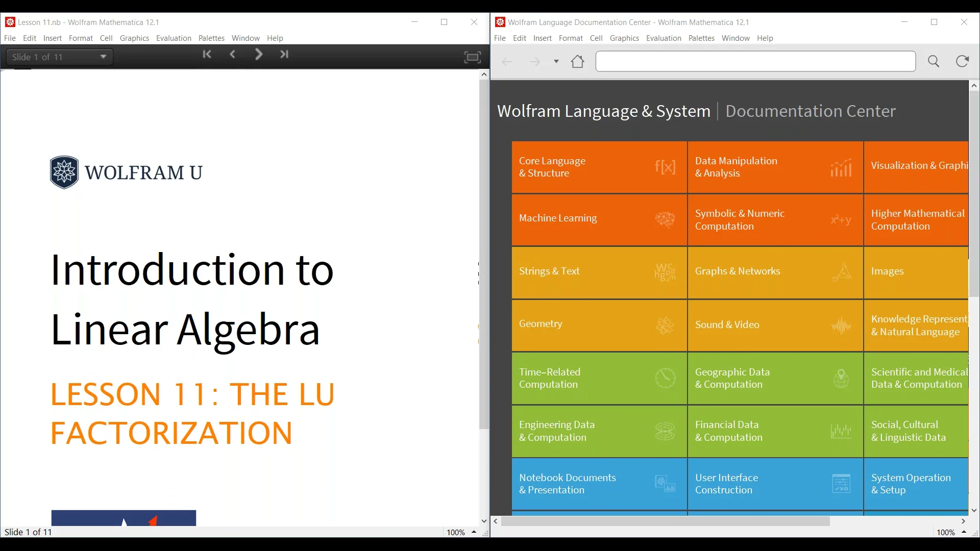Open the Machine Learning documentation tile

coord(599,219)
